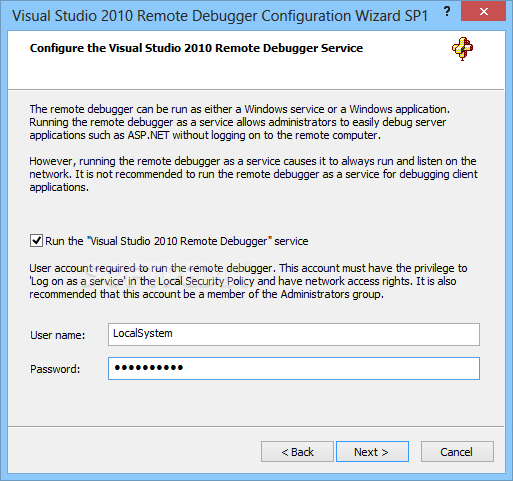
Task: Click the remote debugger wizard icon
Action: pos(462,49)
